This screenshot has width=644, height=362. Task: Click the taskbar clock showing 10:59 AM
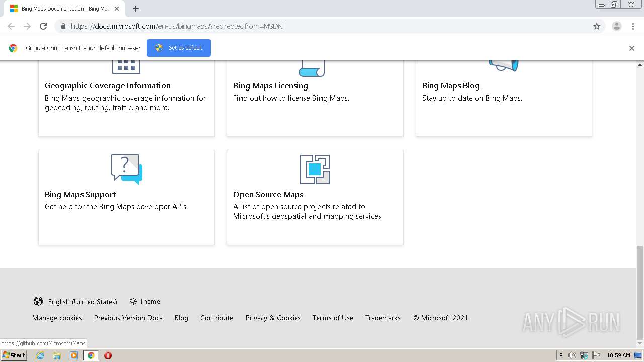[x=618, y=355]
